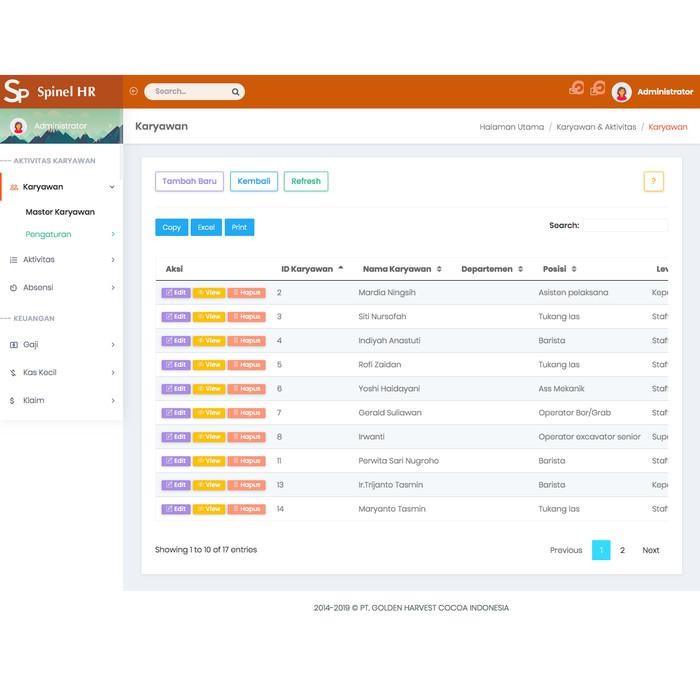This screenshot has width=700, height=700.
Task: Sort by Departemen arrows icon
Action: coord(521,269)
